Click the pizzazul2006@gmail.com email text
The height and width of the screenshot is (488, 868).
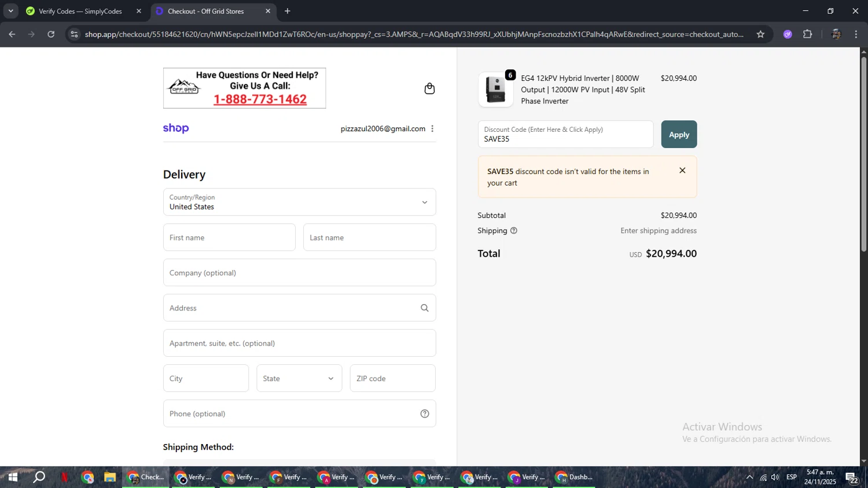383,128
